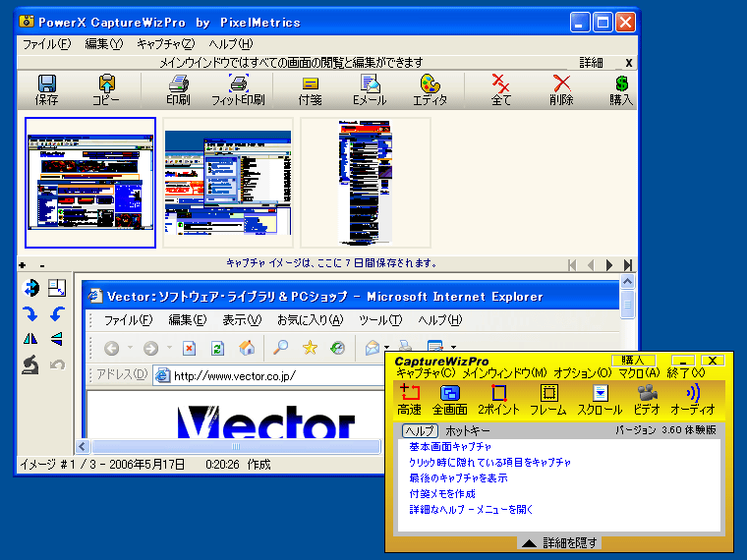Viewport: 747px width, 560px height.
Task: Click the - zoom out button
Action: tap(42, 265)
